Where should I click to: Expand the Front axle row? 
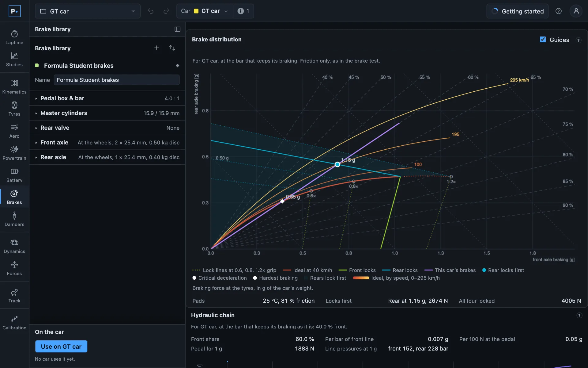click(x=107, y=142)
